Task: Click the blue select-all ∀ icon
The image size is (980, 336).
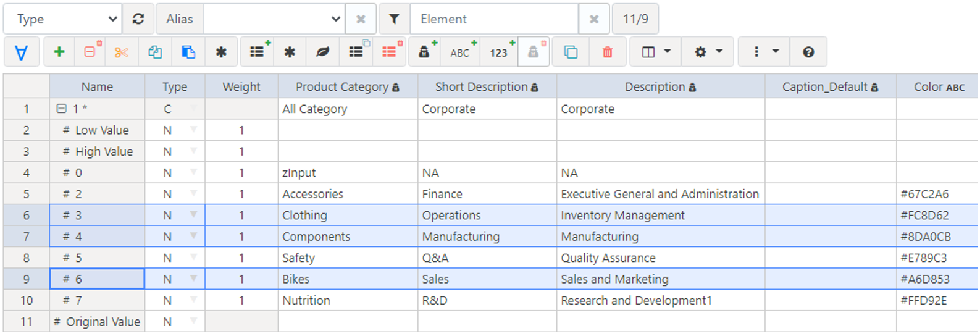Action: pyautogui.click(x=22, y=52)
